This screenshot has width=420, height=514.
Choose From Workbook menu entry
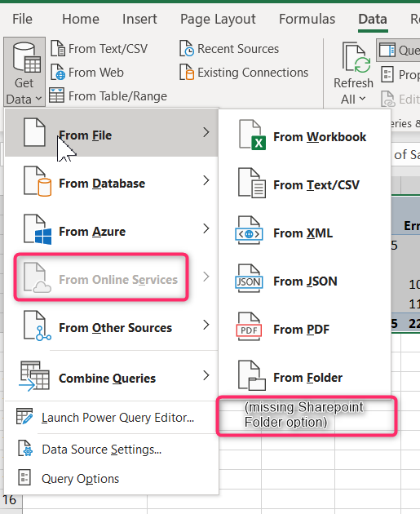click(303, 135)
